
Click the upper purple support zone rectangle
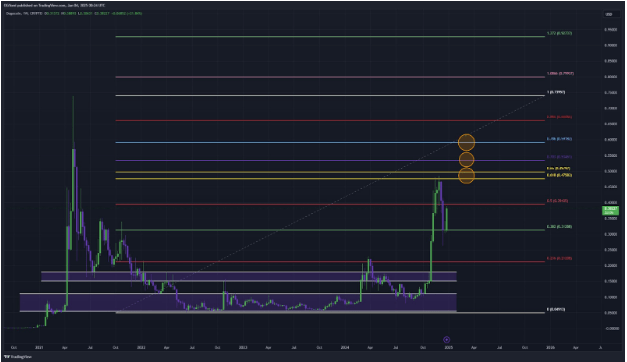tap(249, 276)
